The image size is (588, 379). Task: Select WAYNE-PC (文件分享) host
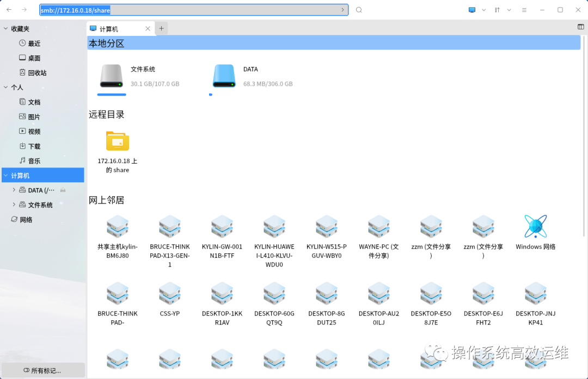pyautogui.click(x=379, y=237)
